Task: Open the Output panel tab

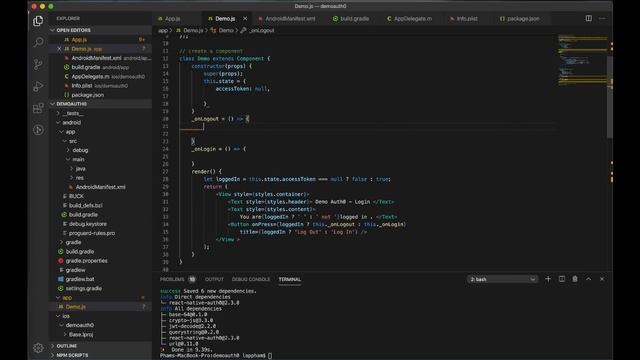Action: pyautogui.click(x=214, y=280)
